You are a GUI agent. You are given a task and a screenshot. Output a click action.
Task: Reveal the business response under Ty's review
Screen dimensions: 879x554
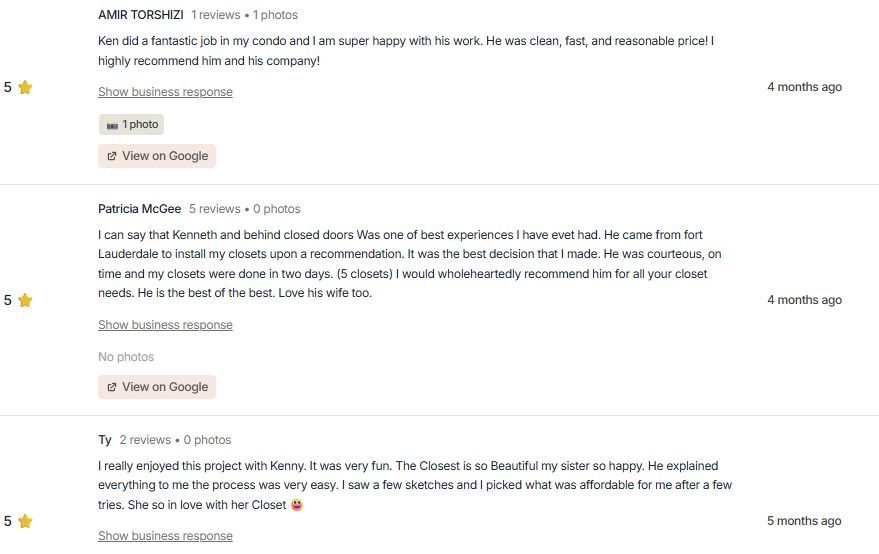coord(165,536)
